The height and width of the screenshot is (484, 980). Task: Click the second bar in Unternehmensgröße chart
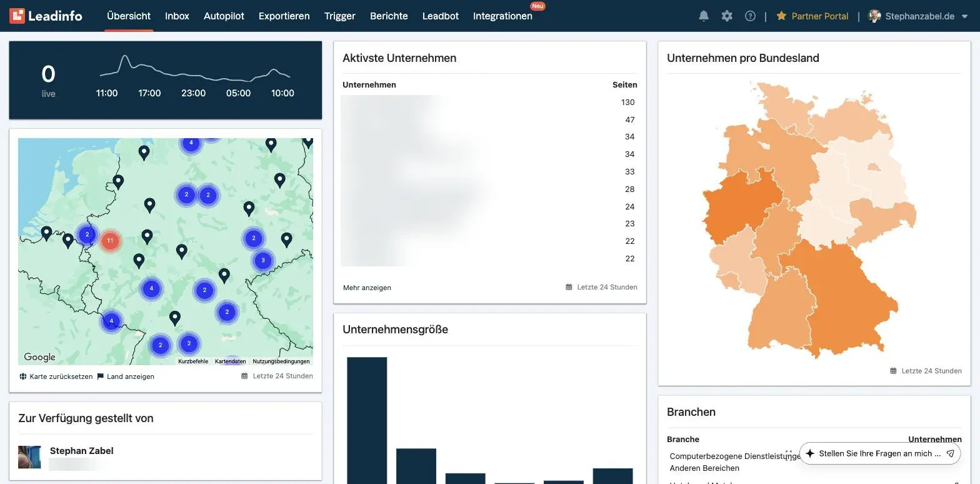(416, 466)
